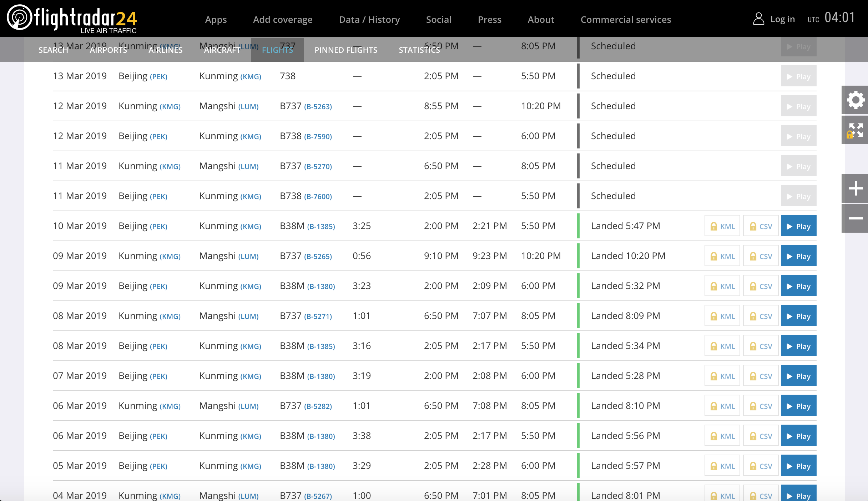Open the settings gear icon
The height and width of the screenshot is (501, 868).
[x=855, y=100]
